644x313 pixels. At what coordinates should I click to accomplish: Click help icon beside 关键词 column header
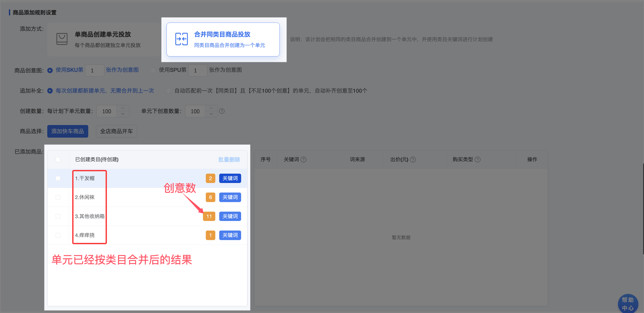304,160
